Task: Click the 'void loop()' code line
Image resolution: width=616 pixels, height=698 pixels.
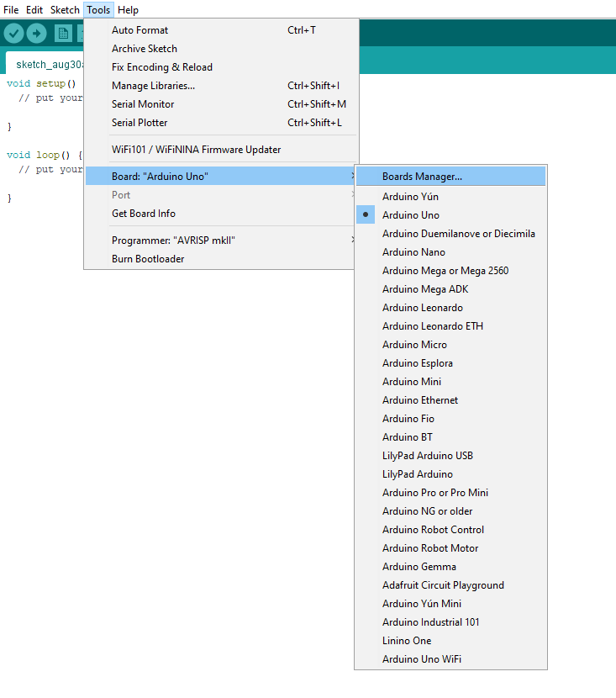Action: click(45, 155)
